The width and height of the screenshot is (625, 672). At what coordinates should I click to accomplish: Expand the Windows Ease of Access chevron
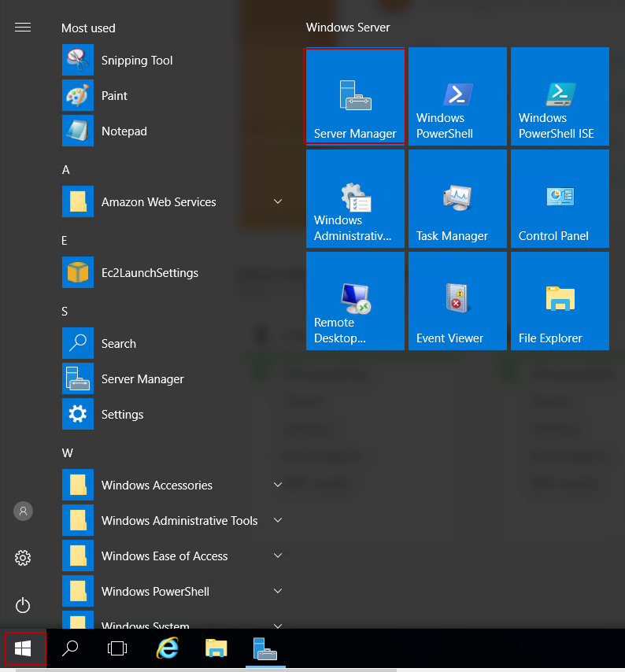pos(278,556)
